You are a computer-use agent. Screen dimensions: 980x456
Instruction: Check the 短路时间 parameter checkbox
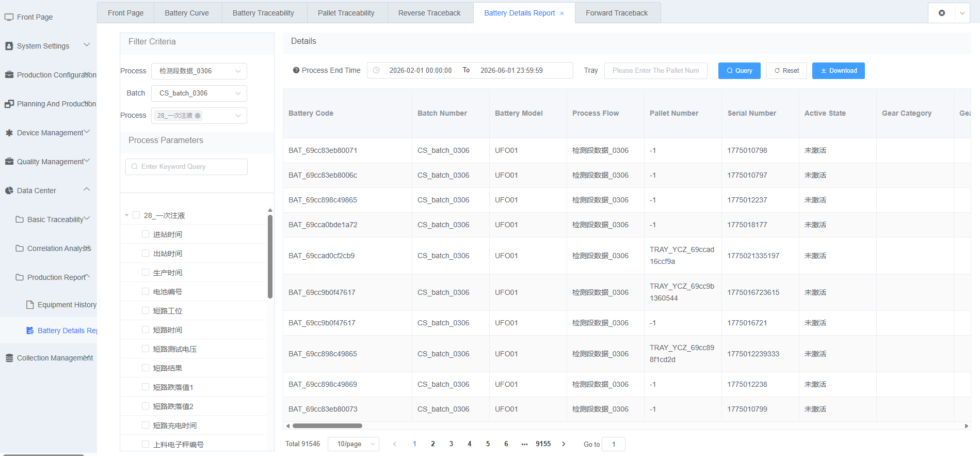(x=146, y=329)
